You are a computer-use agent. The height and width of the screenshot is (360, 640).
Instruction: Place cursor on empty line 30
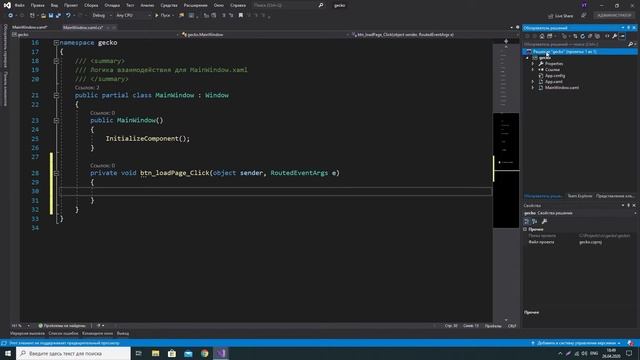[276, 191]
